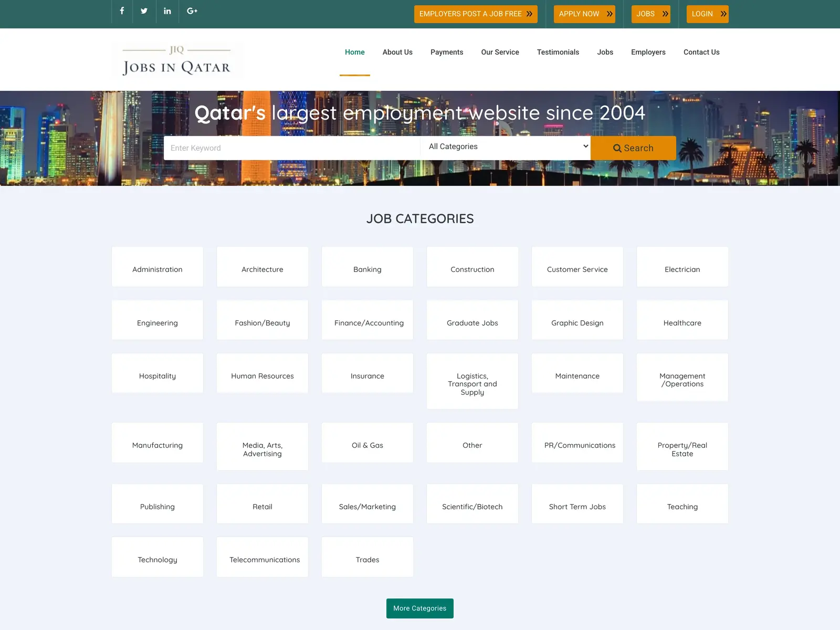Image resolution: width=840 pixels, height=630 pixels.
Task: Select the Trades job category
Action: pos(367,557)
